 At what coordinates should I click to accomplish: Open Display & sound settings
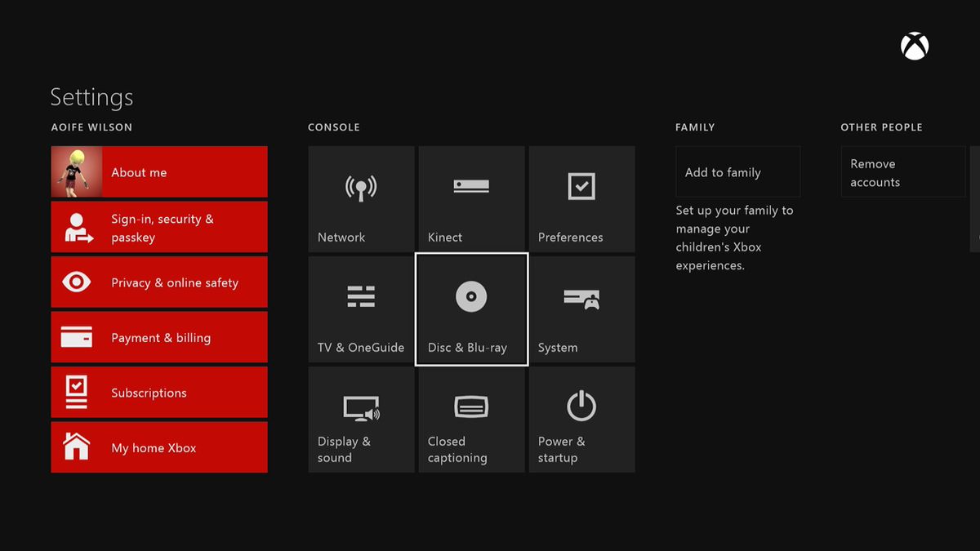click(x=361, y=419)
